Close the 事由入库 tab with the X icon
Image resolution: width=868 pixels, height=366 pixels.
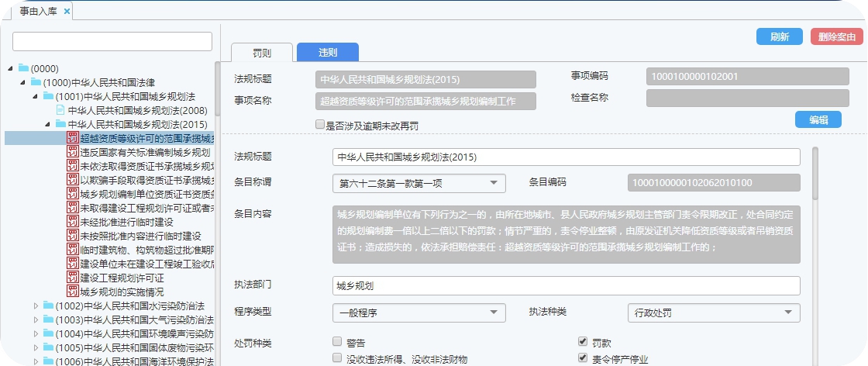point(67,11)
